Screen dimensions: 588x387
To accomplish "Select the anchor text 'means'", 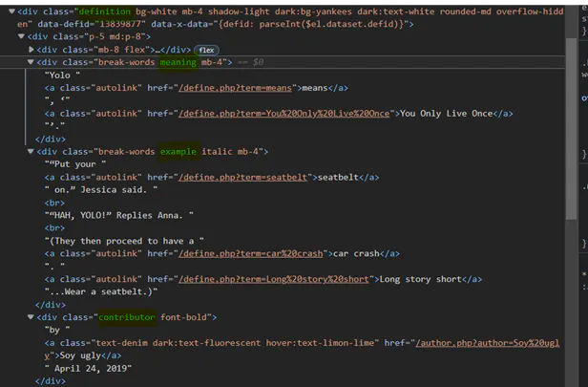I will click(315, 88).
